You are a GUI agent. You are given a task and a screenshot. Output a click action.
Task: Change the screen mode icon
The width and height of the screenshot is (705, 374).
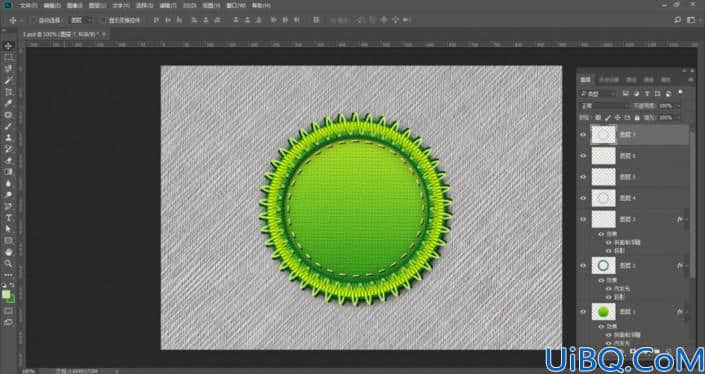(9, 322)
